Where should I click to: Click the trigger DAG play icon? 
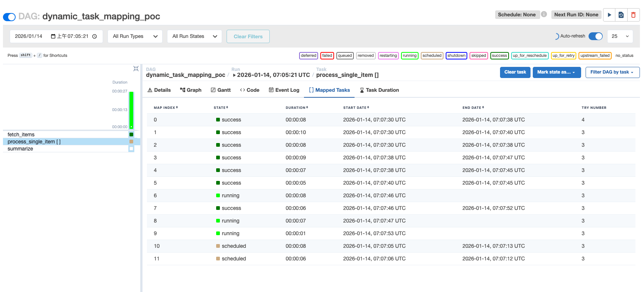pyautogui.click(x=609, y=15)
